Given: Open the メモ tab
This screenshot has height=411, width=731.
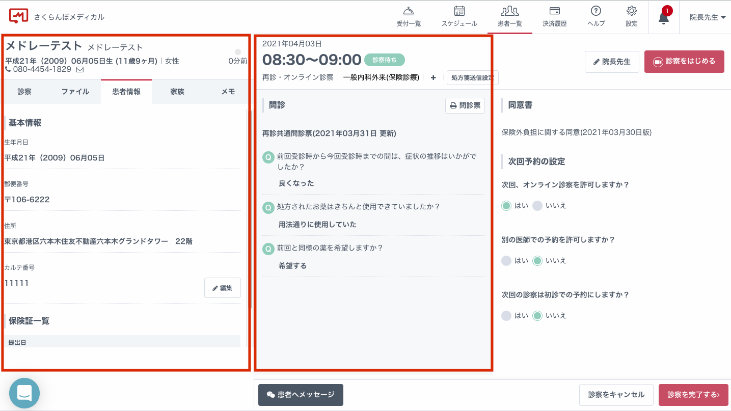Looking at the screenshot, I should [x=227, y=91].
